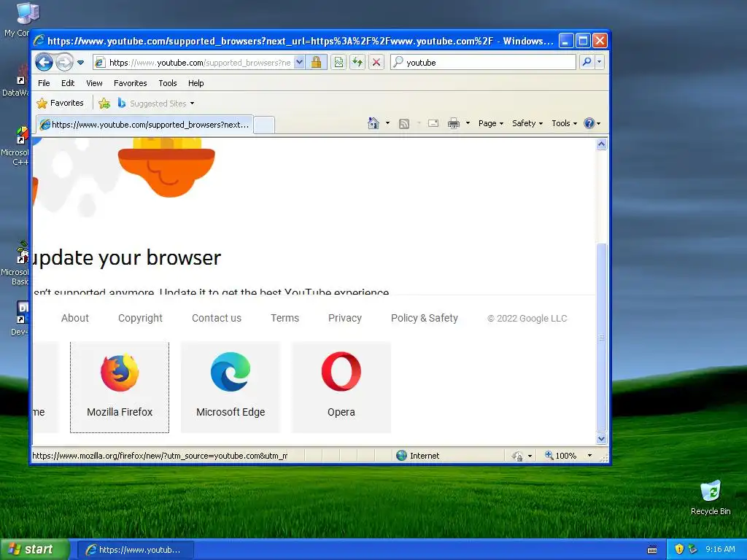The height and width of the screenshot is (560, 747).
Task: Open the Tools menu in menu bar
Action: [168, 83]
